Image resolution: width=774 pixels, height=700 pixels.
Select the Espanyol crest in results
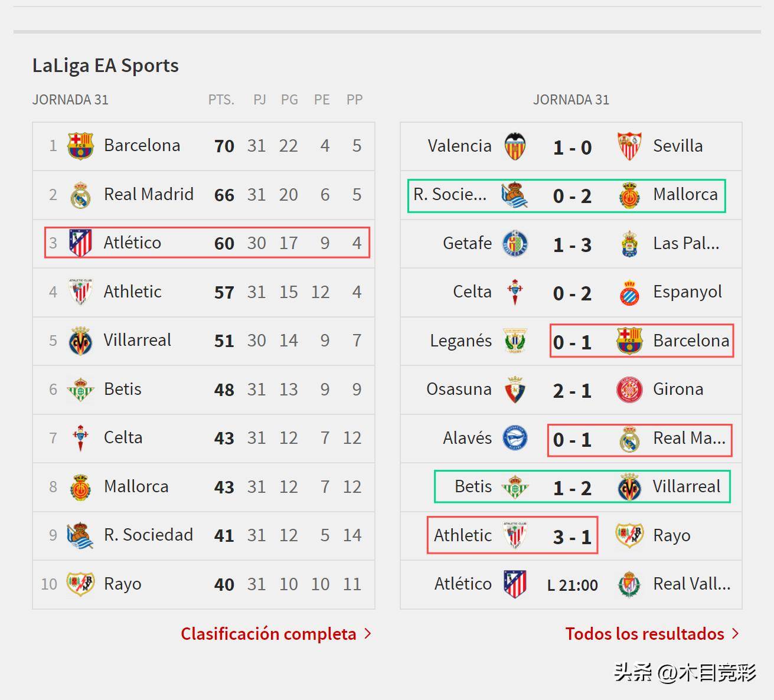point(629,292)
